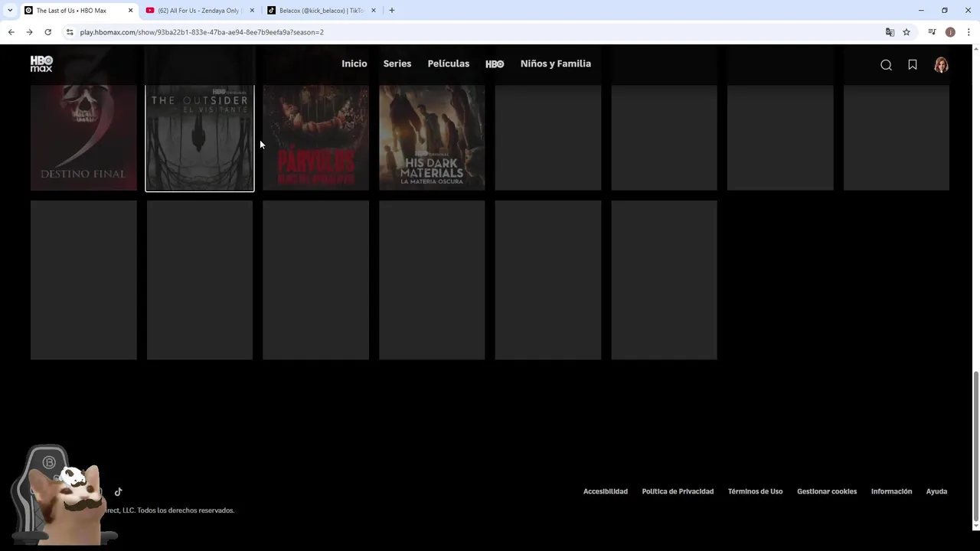Open the Información footer link
980x551 pixels.
pyautogui.click(x=891, y=491)
